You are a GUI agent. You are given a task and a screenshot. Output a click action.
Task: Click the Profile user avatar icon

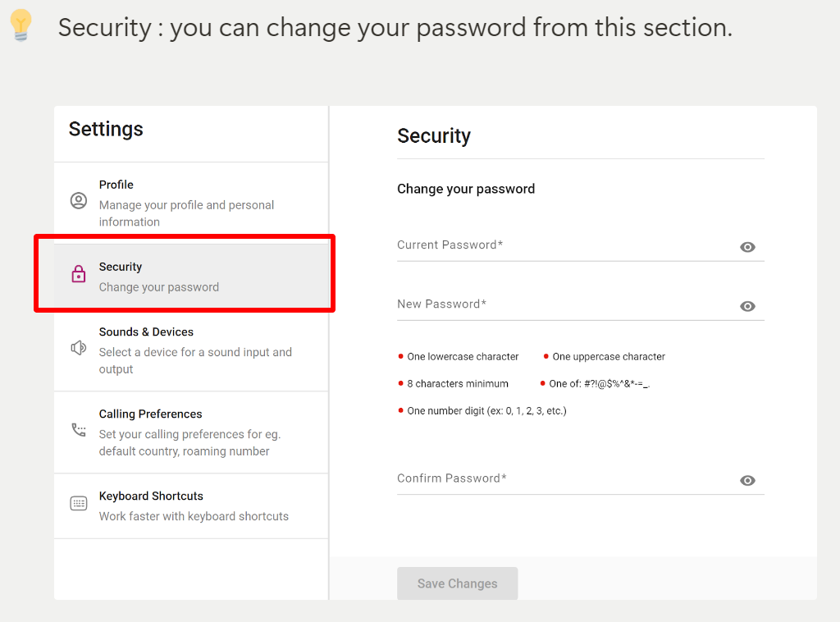point(79,201)
